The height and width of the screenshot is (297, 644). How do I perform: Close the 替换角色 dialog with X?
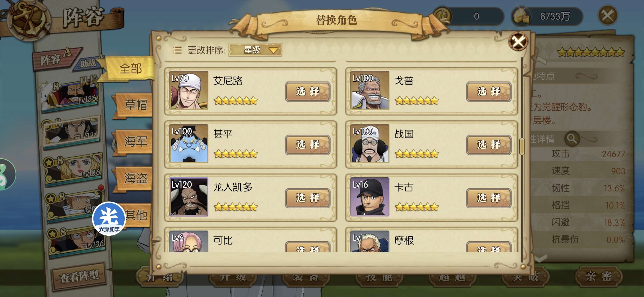pos(518,41)
